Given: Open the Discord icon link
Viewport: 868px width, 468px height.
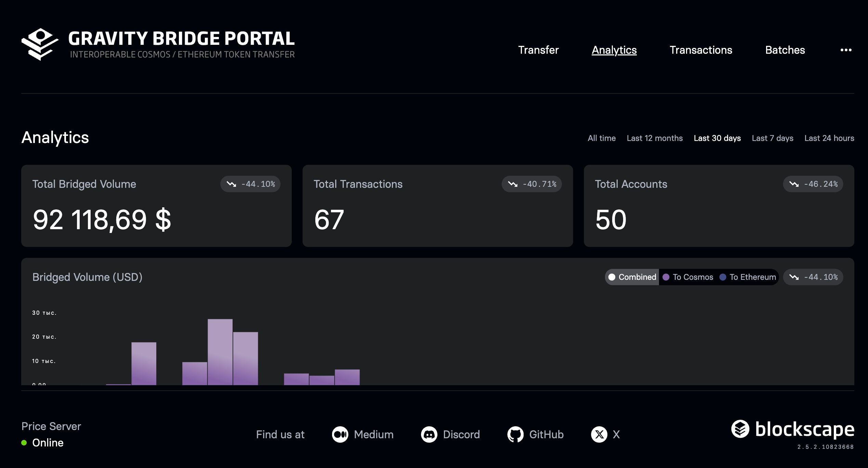Looking at the screenshot, I should [429, 434].
